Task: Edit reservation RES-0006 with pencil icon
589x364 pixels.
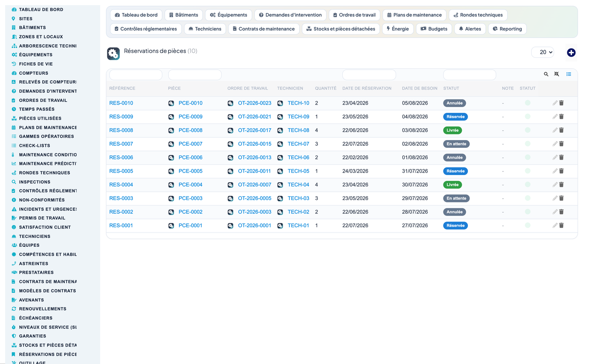Action: pos(555,158)
